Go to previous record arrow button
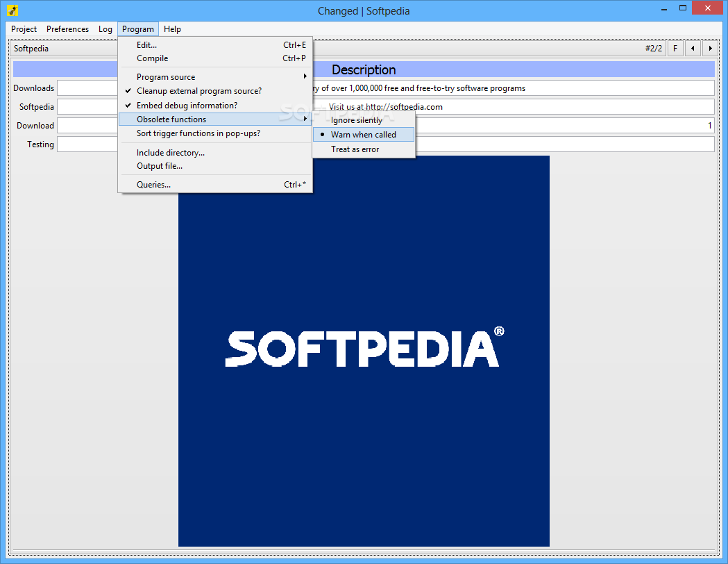Viewport: 728px width, 564px height. [693, 49]
